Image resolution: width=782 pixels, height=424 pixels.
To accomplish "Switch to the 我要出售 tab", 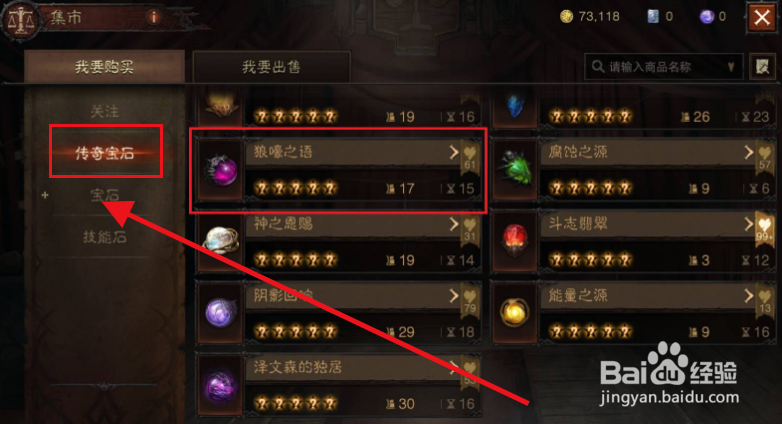I will point(271,66).
